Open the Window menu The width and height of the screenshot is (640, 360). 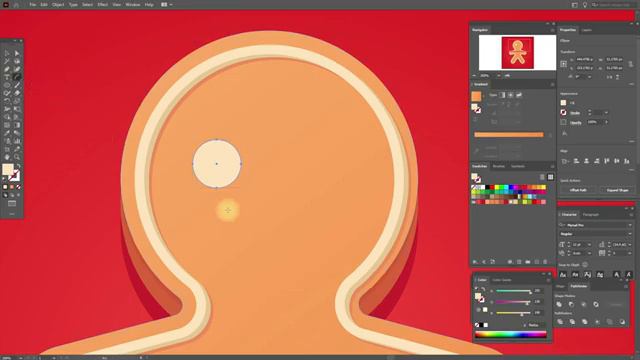(x=132, y=4)
